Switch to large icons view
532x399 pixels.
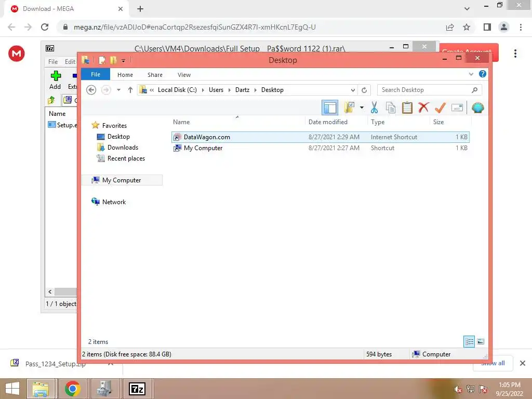(481, 342)
